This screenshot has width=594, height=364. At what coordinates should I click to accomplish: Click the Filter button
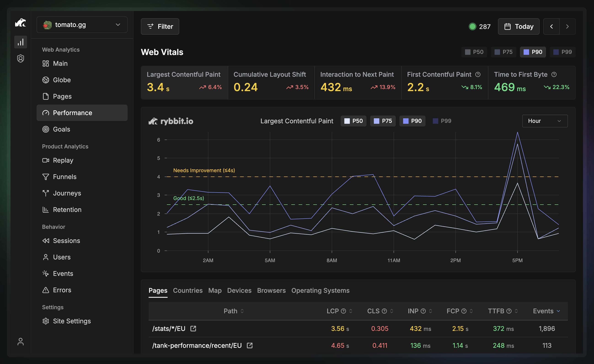(160, 26)
